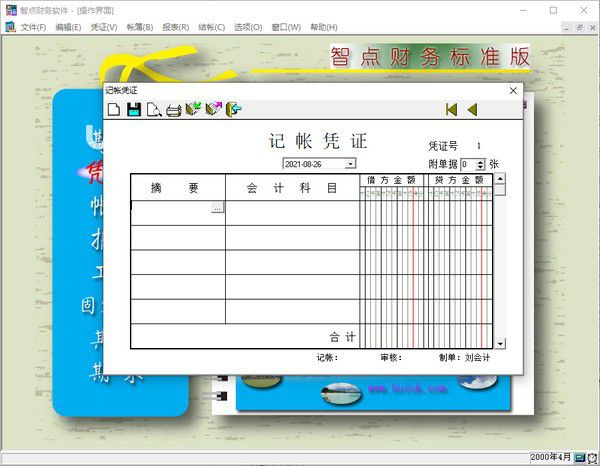
Task: Click the pink arrow export box icon
Action: [214, 109]
